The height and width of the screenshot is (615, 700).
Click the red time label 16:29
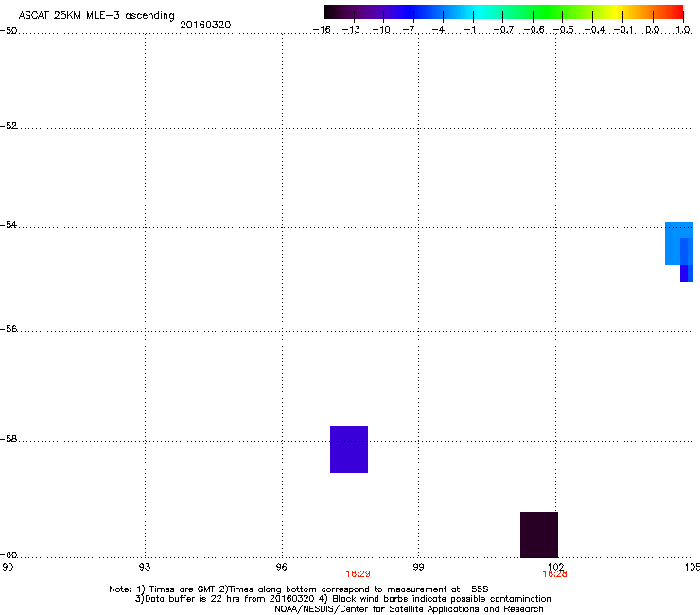tap(358, 574)
